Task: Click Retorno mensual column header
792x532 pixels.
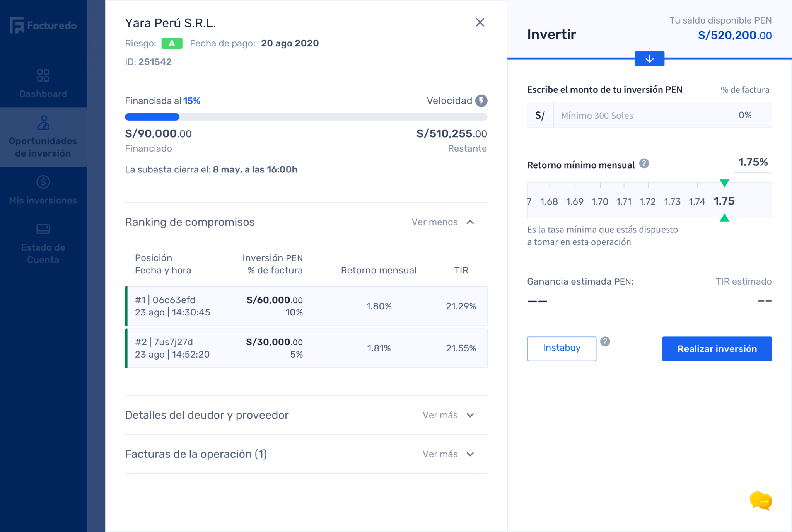Action: click(379, 270)
